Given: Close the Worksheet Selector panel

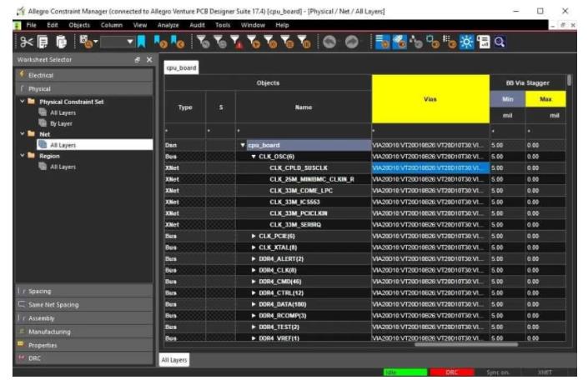Looking at the screenshot, I should point(149,60).
